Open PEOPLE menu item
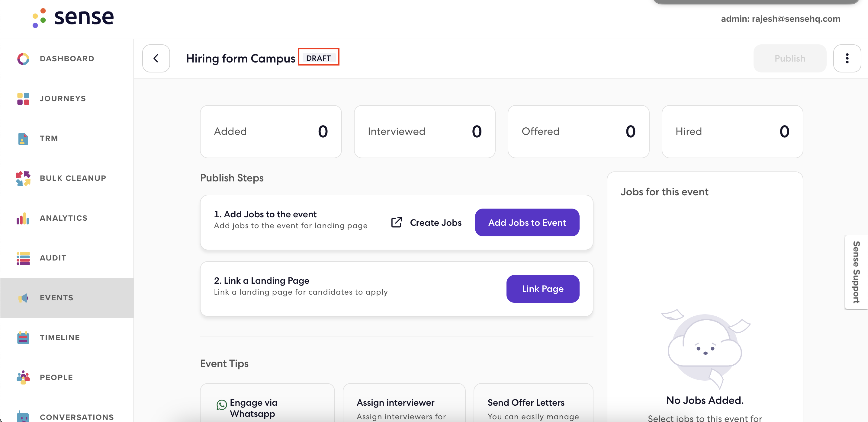The height and width of the screenshot is (422, 868). click(67, 378)
